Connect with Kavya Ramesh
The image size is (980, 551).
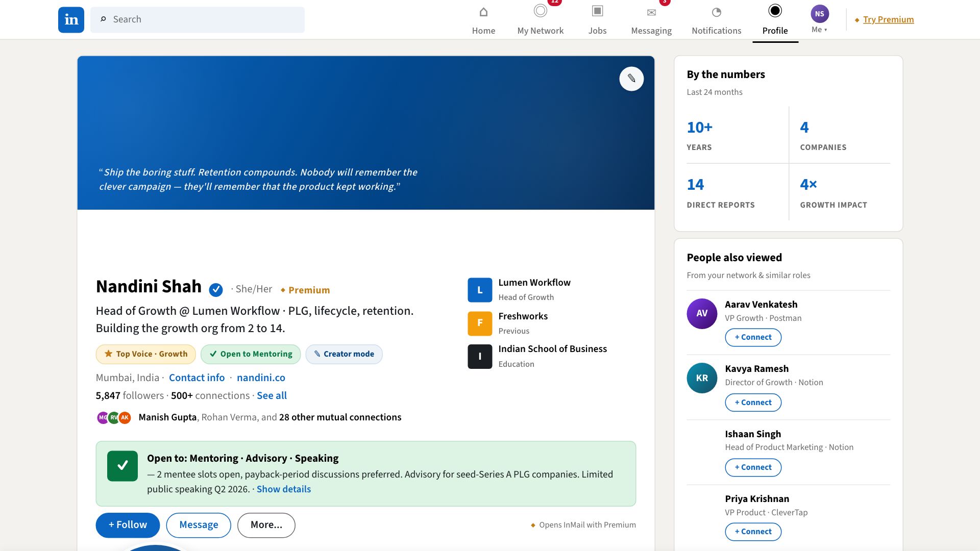tap(753, 403)
